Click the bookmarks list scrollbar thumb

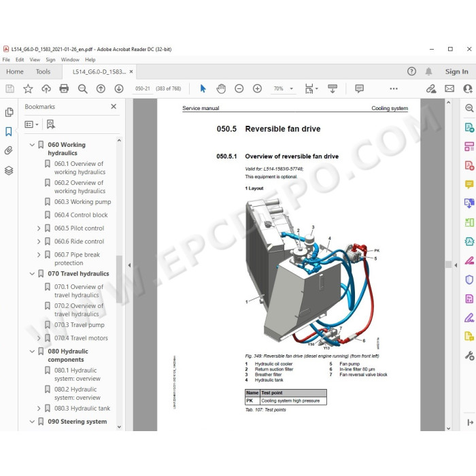pyautogui.click(x=119, y=279)
